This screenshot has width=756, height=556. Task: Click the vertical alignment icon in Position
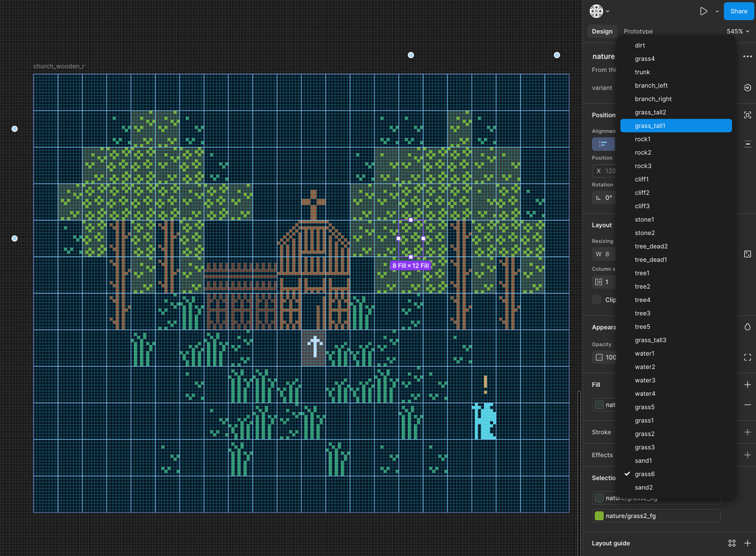point(747,144)
